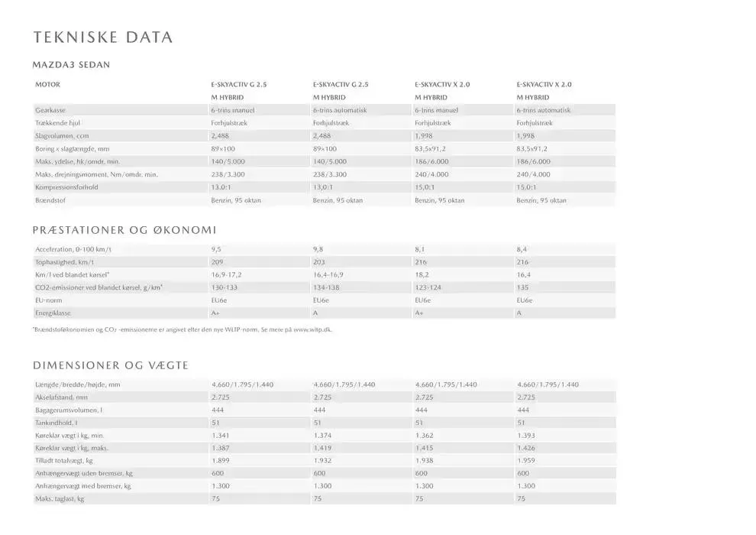Click the Akselafstand, mm row label
The height and width of the screenshot is (535, 756).
click(x=61, y=397)
